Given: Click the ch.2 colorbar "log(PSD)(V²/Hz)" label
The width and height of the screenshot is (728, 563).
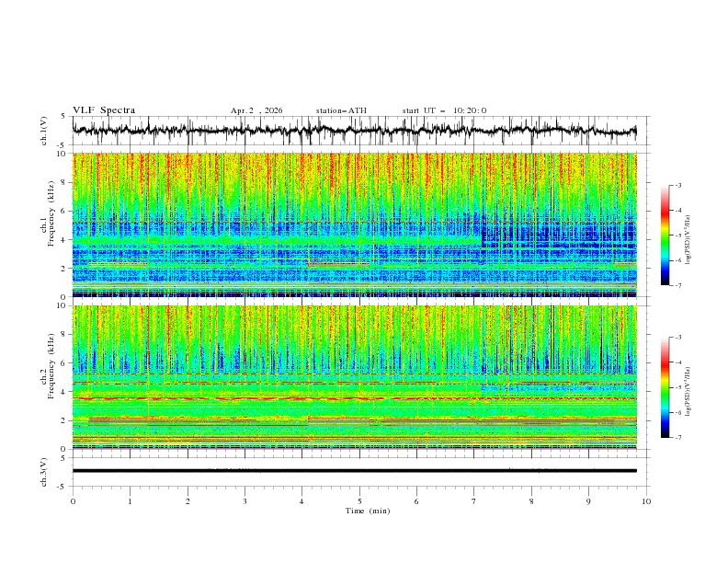Looking at the screenshot, I should coord(688,392).
